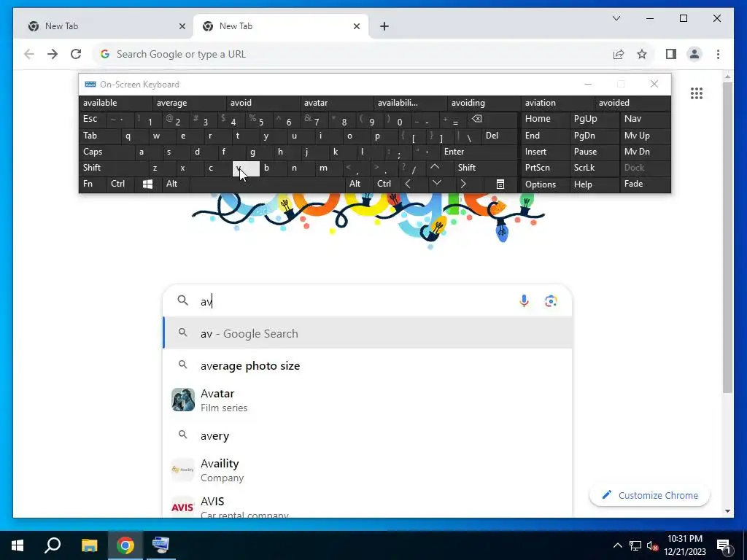This screenshot has width=747, height=560.
Task: Tap the Windows logo key on On-Screen Keyboard
Action: [147, 184]
